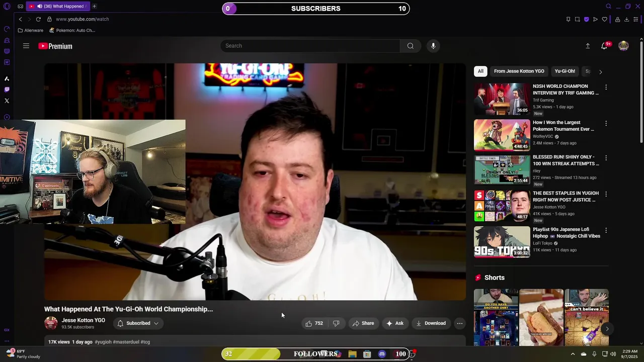Open the Alienware bookmarks folder
Screen dimensions: 644x362
tap(31, 30)
